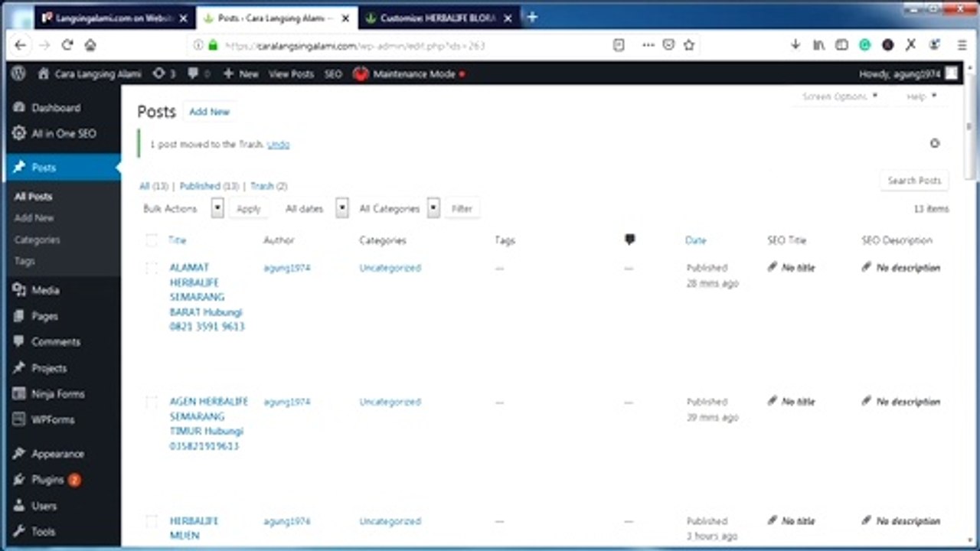Toggle reader view icon in address bar
This screenshot has height=551, width=980.
pos(619,46)
